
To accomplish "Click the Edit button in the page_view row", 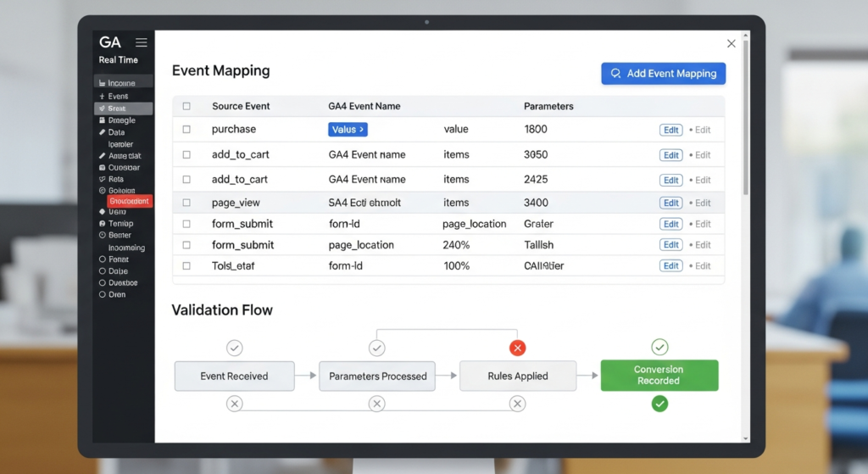I will (671, 204).
